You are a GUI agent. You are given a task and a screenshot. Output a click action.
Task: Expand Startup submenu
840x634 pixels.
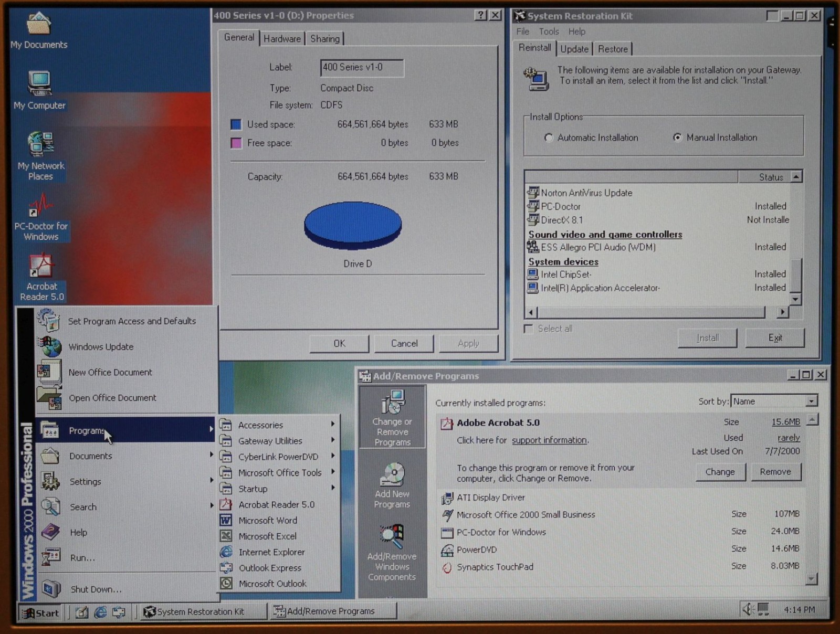[279, 488]
